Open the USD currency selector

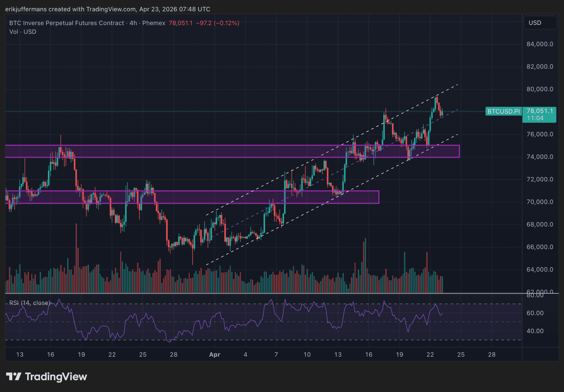(x=539, y=23)
